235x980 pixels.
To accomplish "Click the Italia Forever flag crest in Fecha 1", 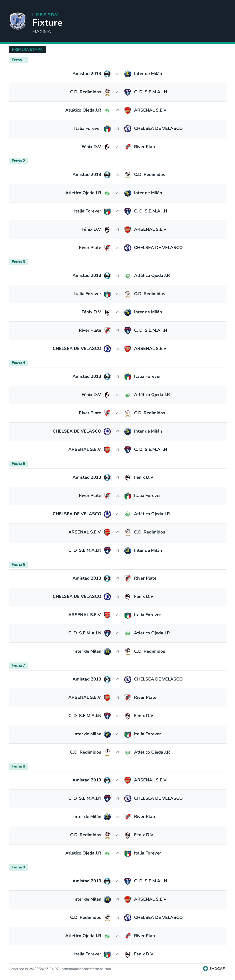I will [107, 129].
